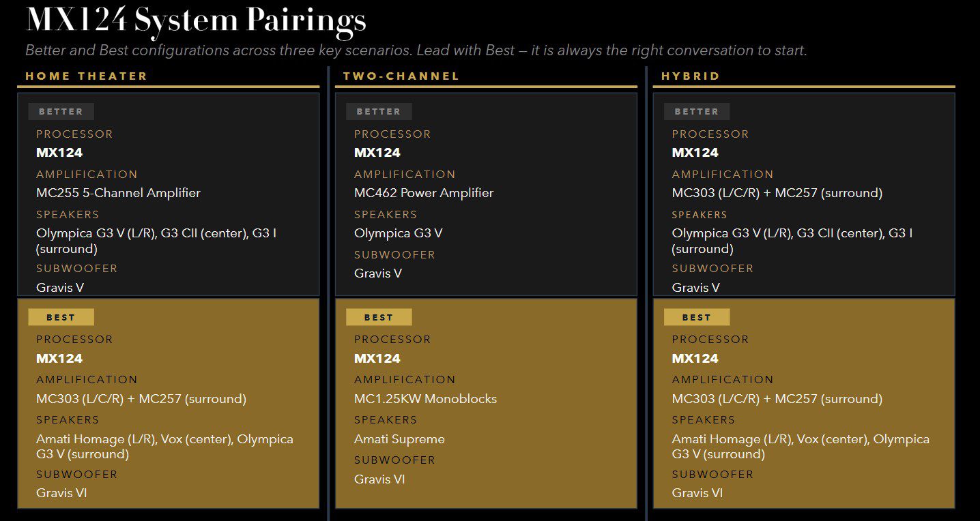Click the BEST badge under Home Theater

pos(61,317)
